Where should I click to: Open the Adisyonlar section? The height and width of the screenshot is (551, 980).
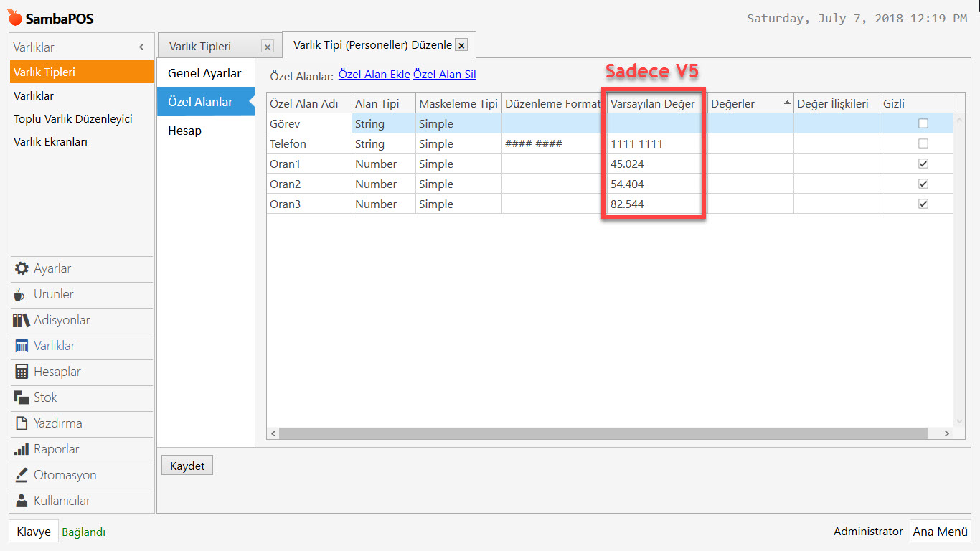[54, 321]
